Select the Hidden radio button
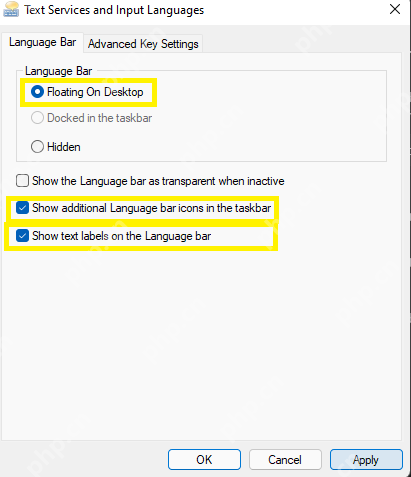411x477 pixels. tap(37, 147)
